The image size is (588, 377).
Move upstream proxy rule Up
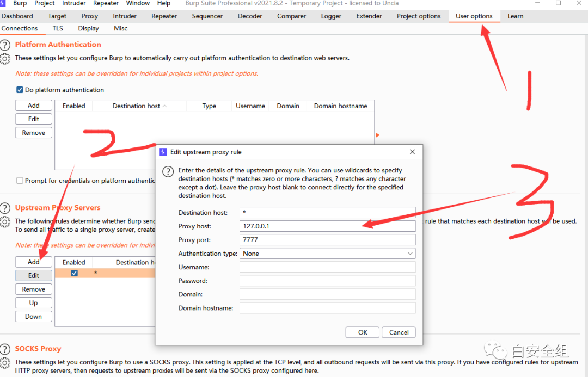[33, 303]
